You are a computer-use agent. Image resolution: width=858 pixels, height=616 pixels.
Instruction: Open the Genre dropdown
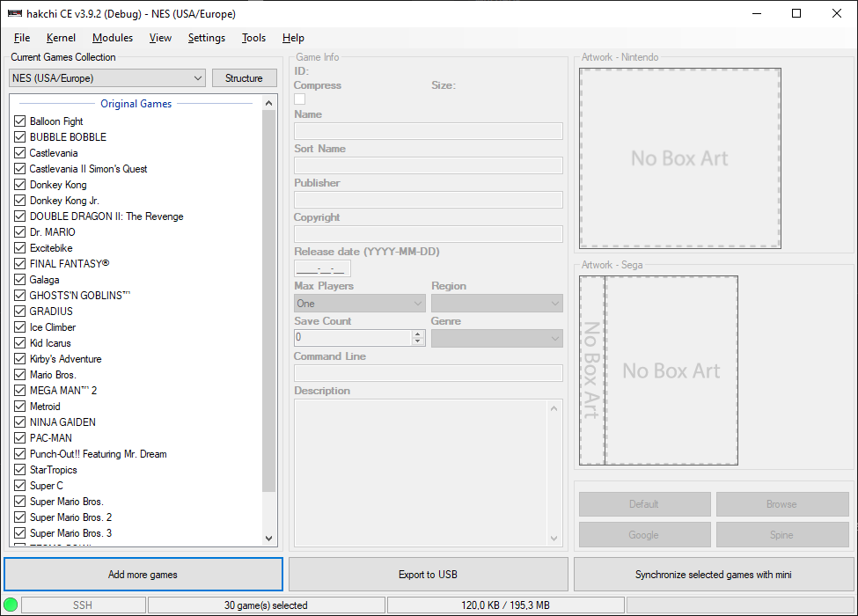(x=497, y=338)
